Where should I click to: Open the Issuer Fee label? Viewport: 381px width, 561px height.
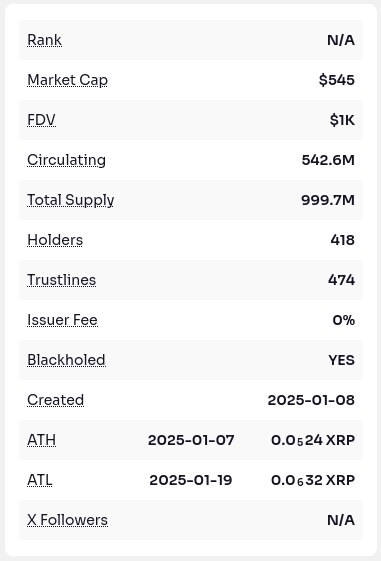pos(62,320)
